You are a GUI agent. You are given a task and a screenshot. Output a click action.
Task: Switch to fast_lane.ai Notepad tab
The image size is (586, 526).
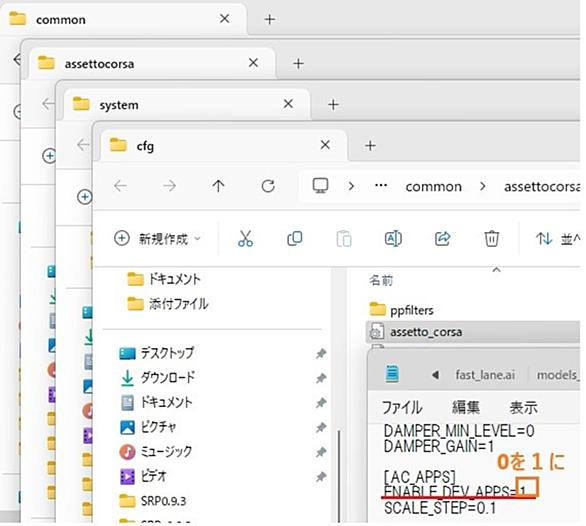[x=485, y=374]
